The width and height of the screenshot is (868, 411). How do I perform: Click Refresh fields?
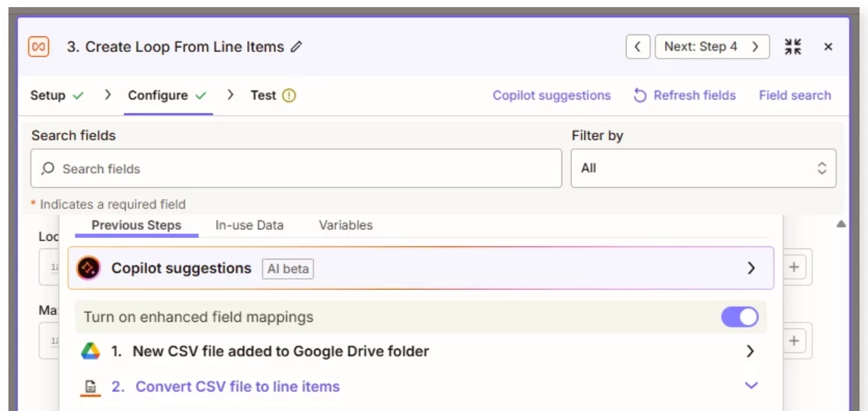point(685,96)
